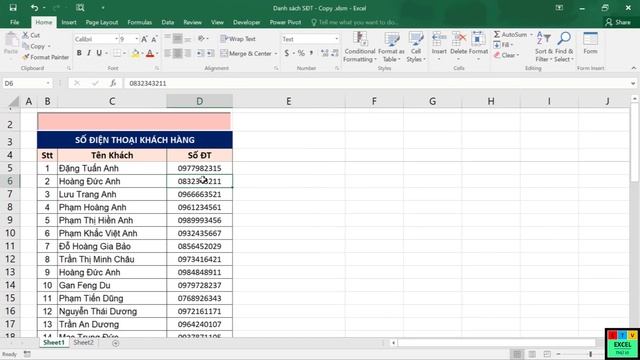The height and width of the screenshot is (360, 640).
Task: Merge & Center the selected cells
Action: pyautogui.click(x=247, y=53)
